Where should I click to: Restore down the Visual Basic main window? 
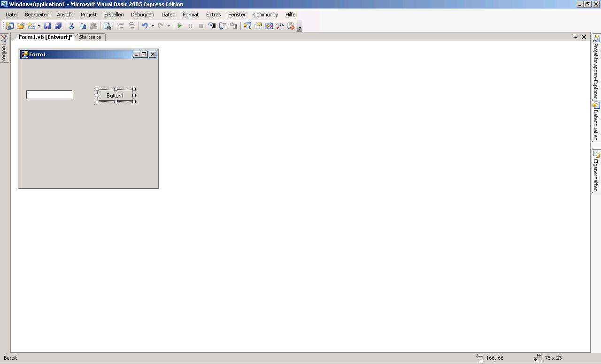pyautogui.click(x=587, y=4)
